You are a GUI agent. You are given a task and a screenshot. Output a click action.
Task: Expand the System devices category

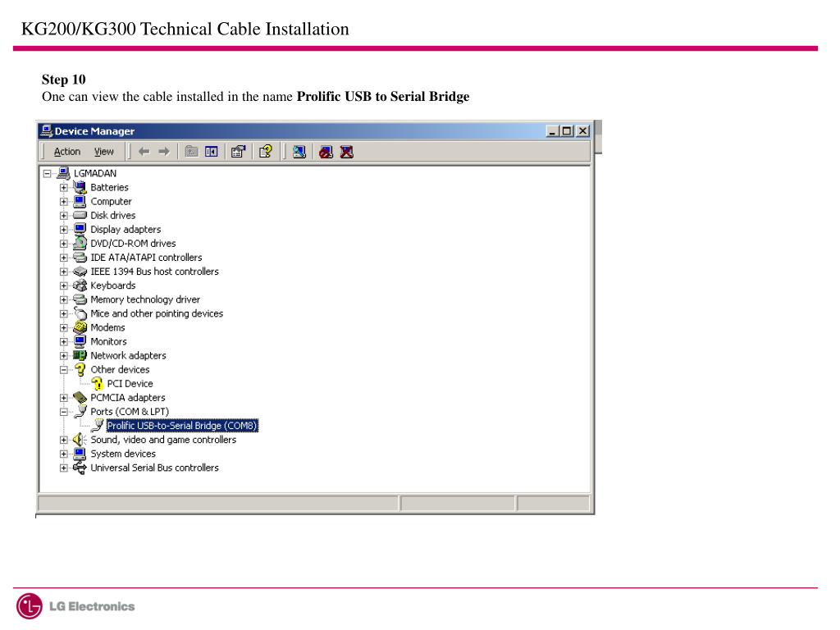[x=64, y=454]
